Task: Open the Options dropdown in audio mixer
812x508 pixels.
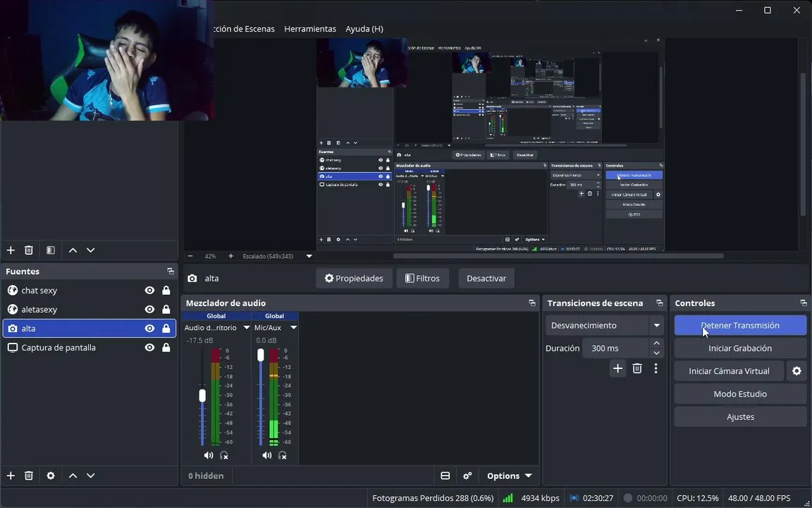Action: point(509,476)
